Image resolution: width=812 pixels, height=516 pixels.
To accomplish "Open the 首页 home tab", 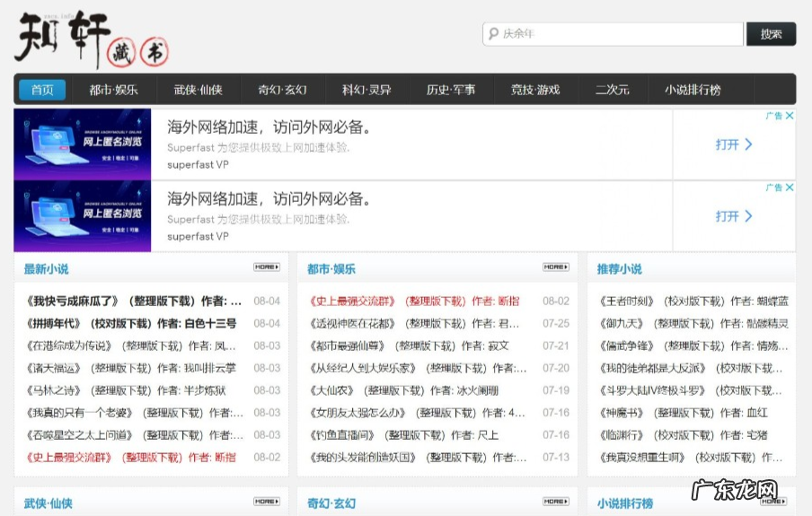I will (x=42, y=90).
